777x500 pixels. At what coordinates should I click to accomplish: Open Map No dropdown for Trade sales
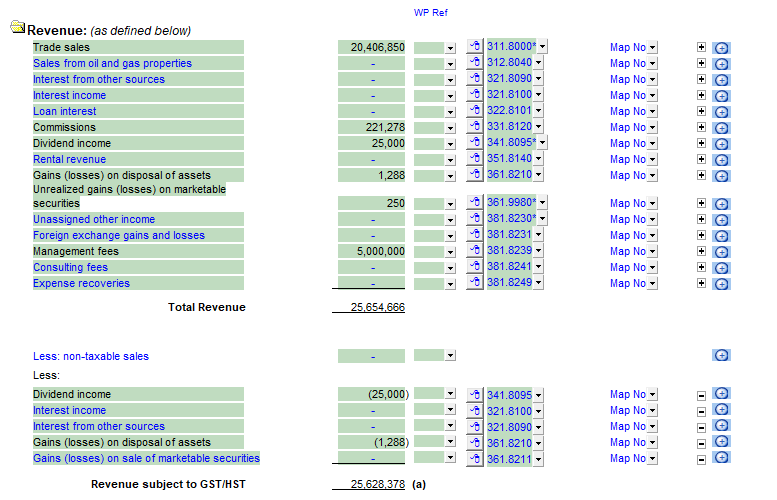653,48
